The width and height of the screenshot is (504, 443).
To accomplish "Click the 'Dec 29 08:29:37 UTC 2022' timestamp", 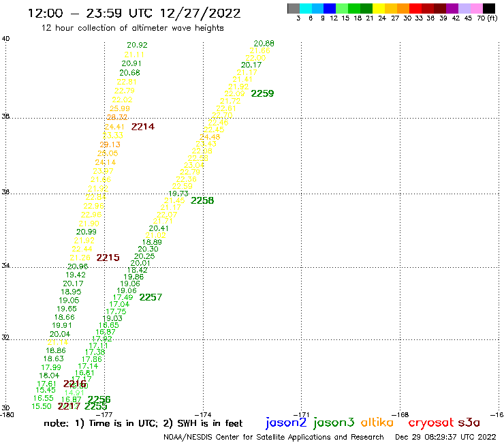I will (445, 437).
